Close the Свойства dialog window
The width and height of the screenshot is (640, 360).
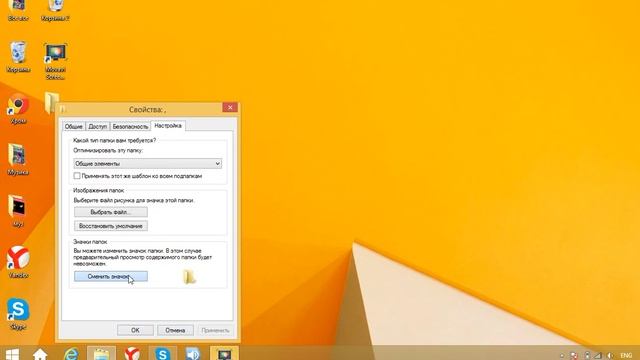pyautogui.click(x=230, y=107)
